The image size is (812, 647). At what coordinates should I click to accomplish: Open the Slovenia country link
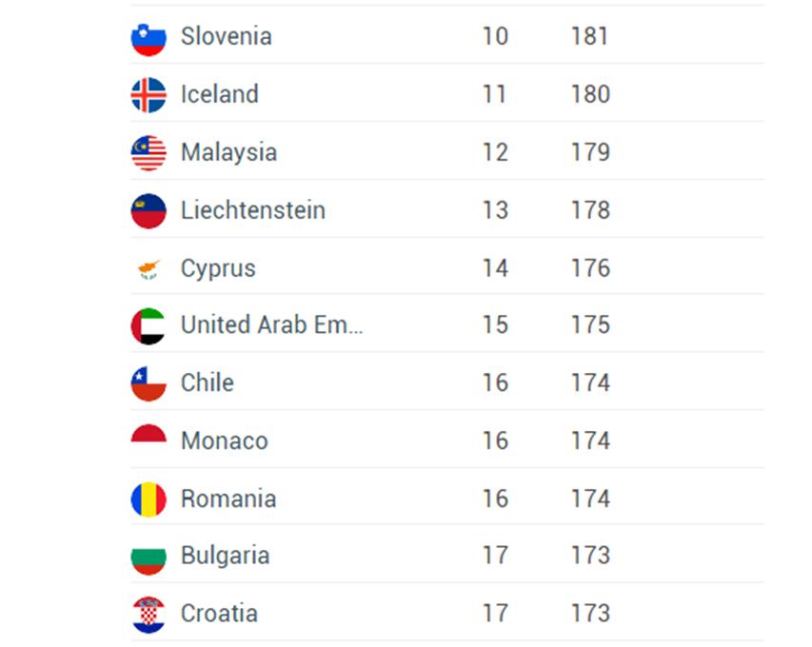(x=227, y=37)
